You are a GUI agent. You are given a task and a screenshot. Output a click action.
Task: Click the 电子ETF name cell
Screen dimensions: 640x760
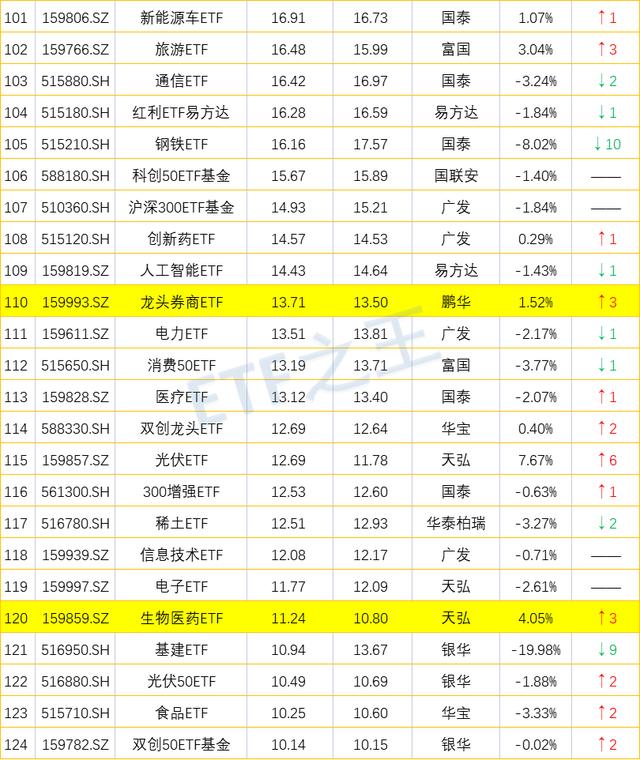coord(181,586)
